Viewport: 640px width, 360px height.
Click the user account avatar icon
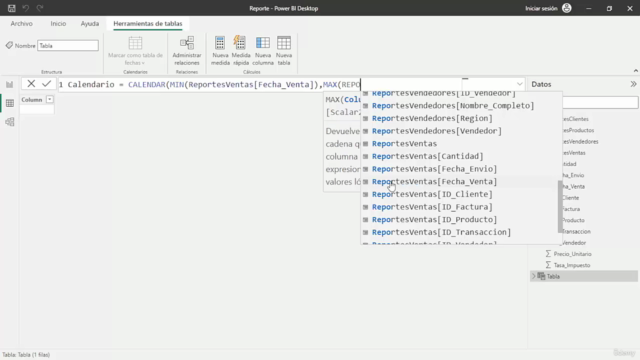pos(567,8)
